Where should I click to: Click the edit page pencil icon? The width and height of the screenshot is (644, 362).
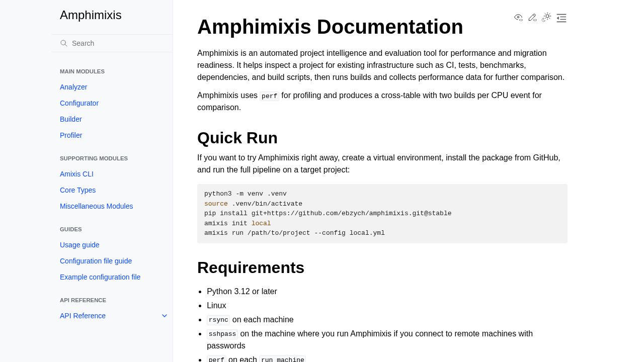click(x=532, y=18)
